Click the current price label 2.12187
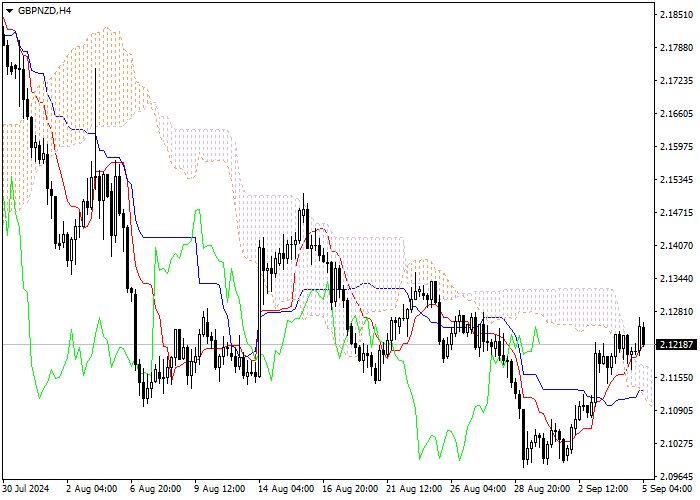The image size is (700, 500). [x=676, y=345]
